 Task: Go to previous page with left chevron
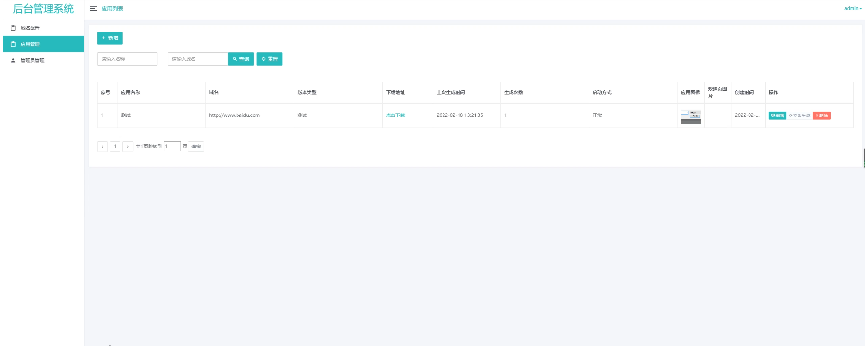click(x=102, y=147)
